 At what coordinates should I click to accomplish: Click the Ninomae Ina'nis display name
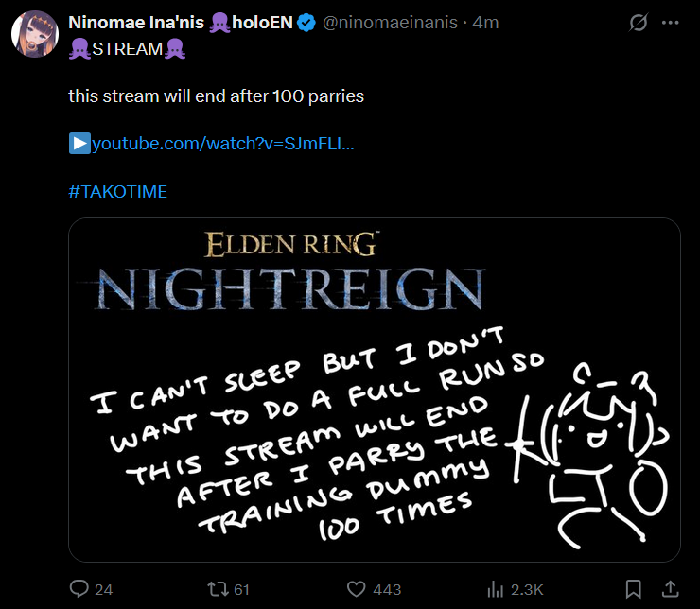[x=136, y=23]
